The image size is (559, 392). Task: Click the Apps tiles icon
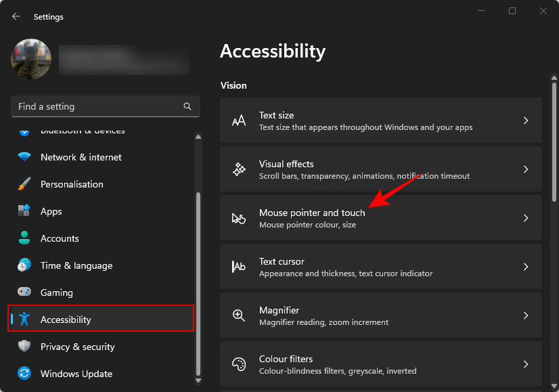(24, 211)
